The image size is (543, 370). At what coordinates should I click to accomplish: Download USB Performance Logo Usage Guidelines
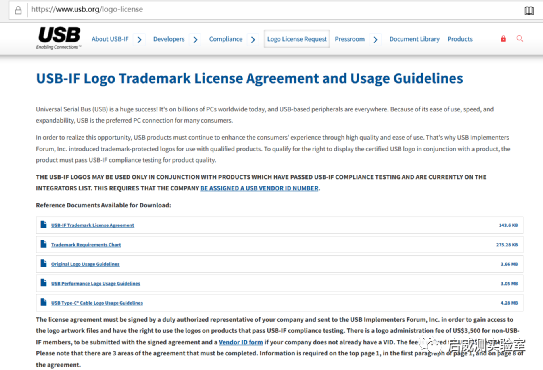pyautogui.click(x=96, y=283)
